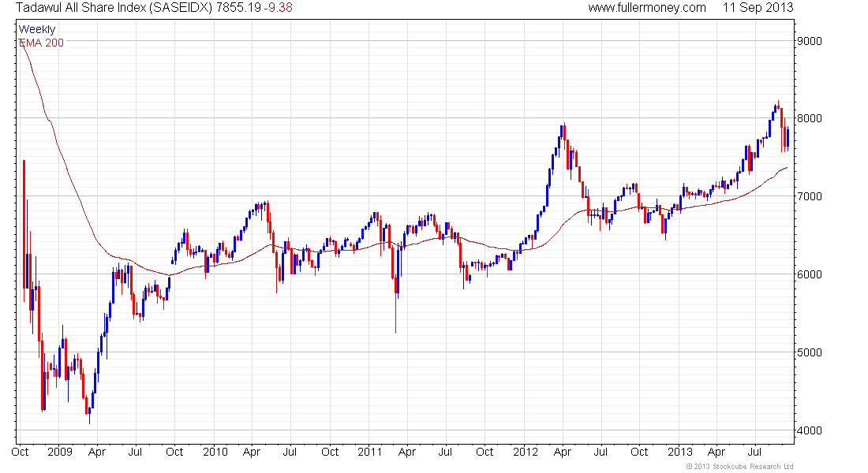Click the 8000 y-axis label
Viewport: 868px width, 473px height.
810,118
